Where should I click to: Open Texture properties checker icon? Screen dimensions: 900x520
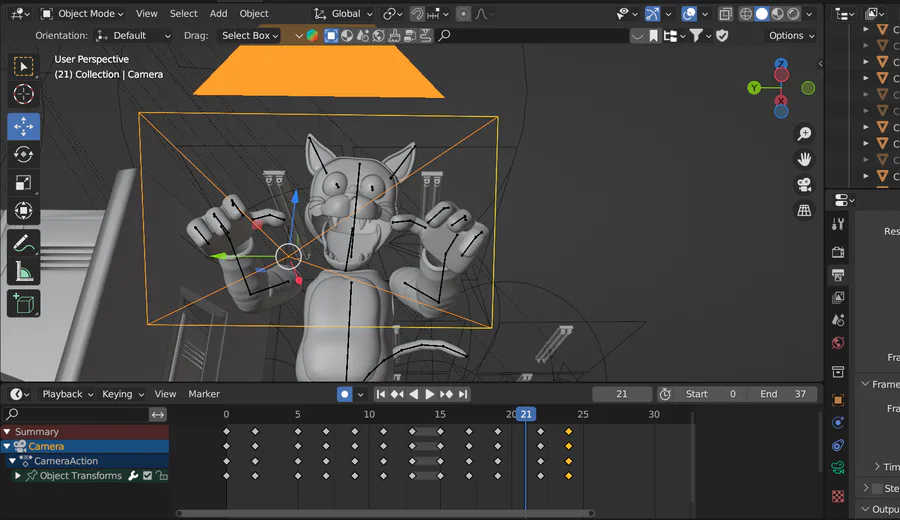838,496
